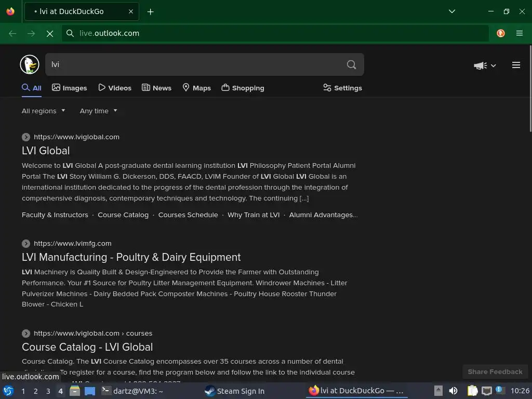The height and width of the screenshot is (399, 532).
Task: Close the lvi at DuckDuckGo tab
Action: (x=131, y=11)
